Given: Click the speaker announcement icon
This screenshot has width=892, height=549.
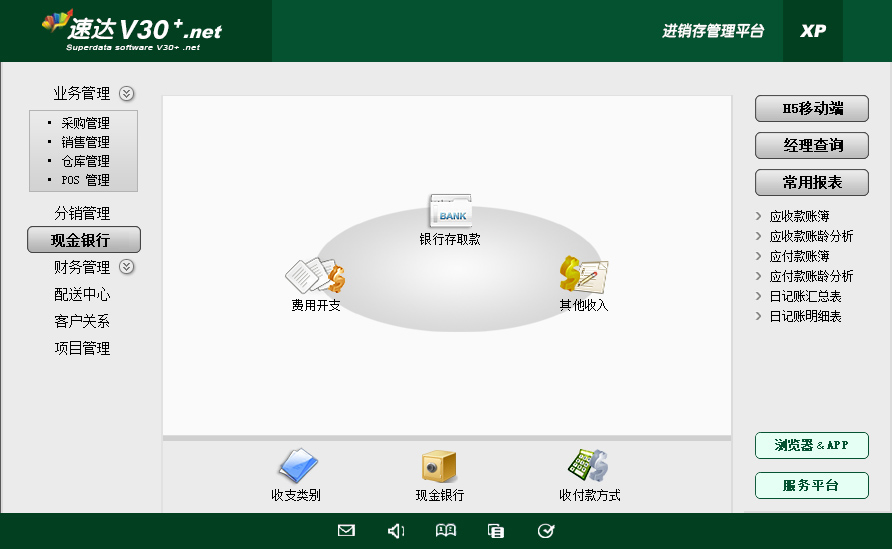Looking at the screenshot, I should [396, 531].
